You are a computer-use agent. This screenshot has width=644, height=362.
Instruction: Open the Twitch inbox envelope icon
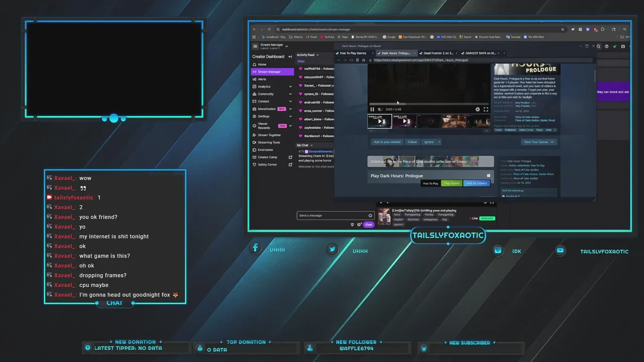[x=623, y=46]
